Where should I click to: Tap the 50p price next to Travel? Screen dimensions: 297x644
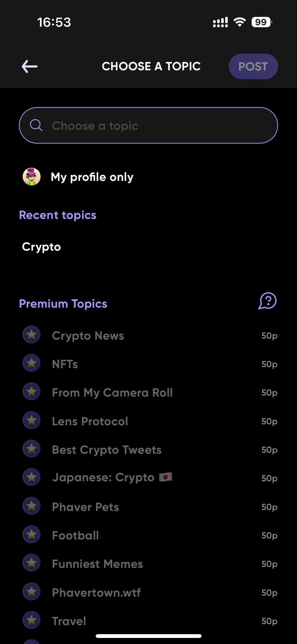tap(269, 621)
